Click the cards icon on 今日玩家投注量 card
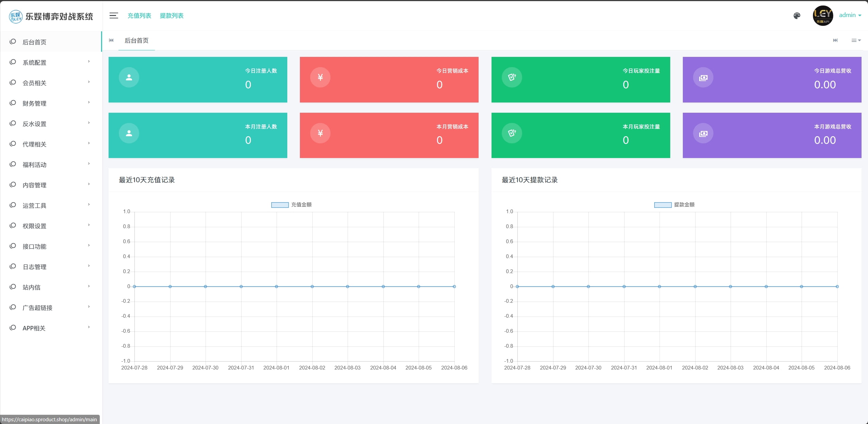The image size is (868, 424). coord(512,77)
